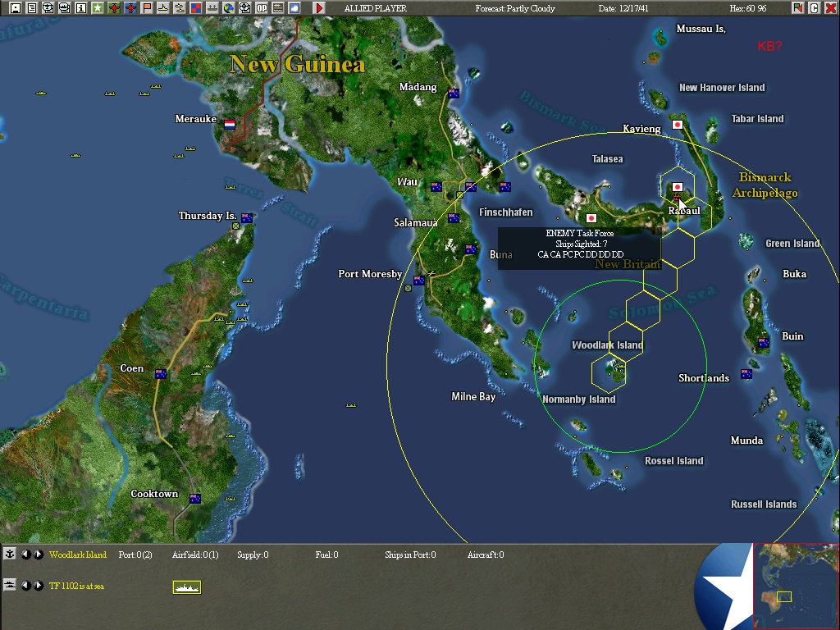Click the fourth toolbar icon with stacked windows

coord(64,8)
